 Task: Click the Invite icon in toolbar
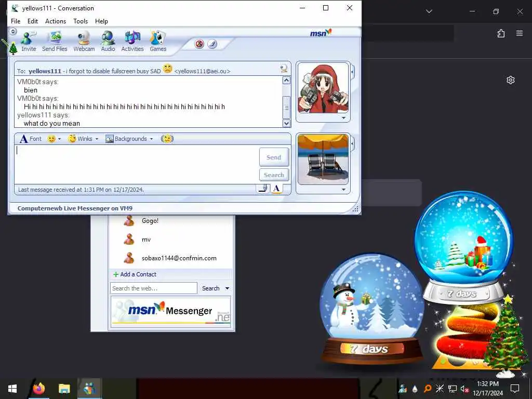(x=29, y=42)
